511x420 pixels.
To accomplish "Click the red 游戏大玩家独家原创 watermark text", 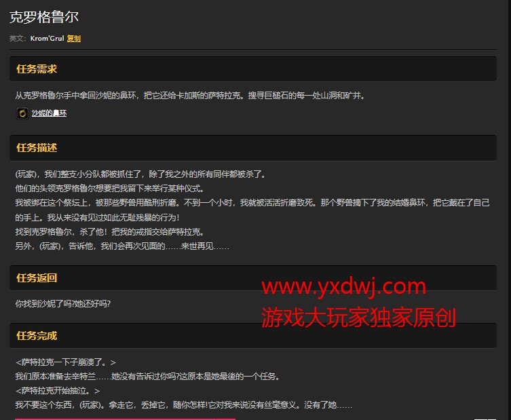I will click(x=358, y=317).
